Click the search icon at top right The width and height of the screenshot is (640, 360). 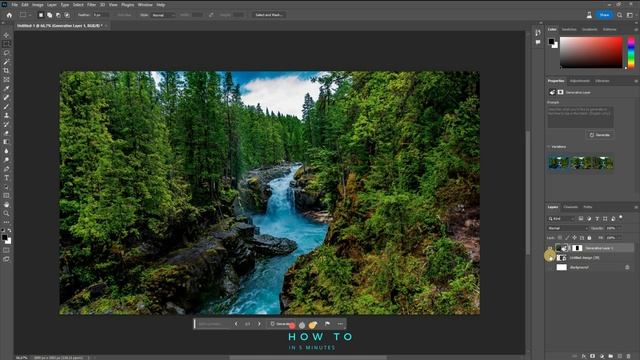[620, 15]
